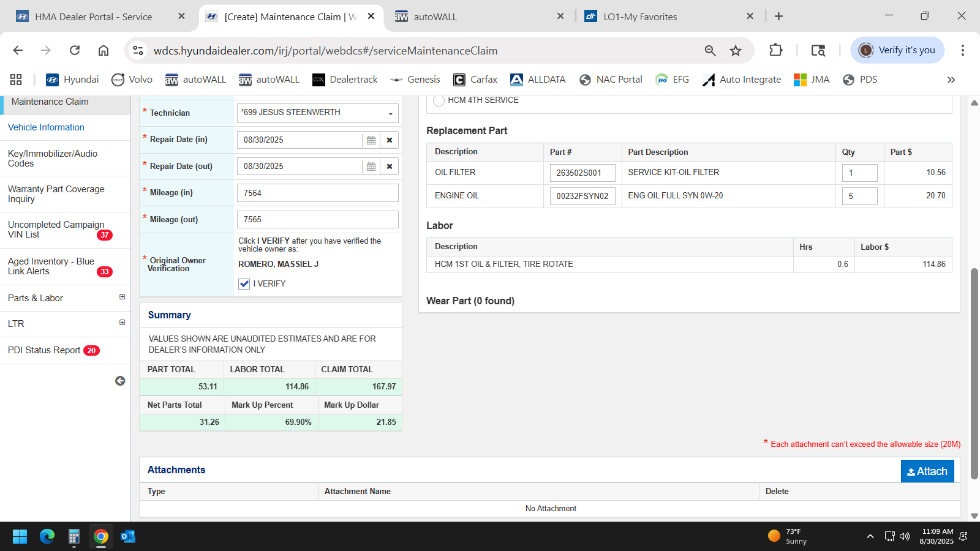Click the page vertical scrollbar
The image size is (980, 551).
974,373
